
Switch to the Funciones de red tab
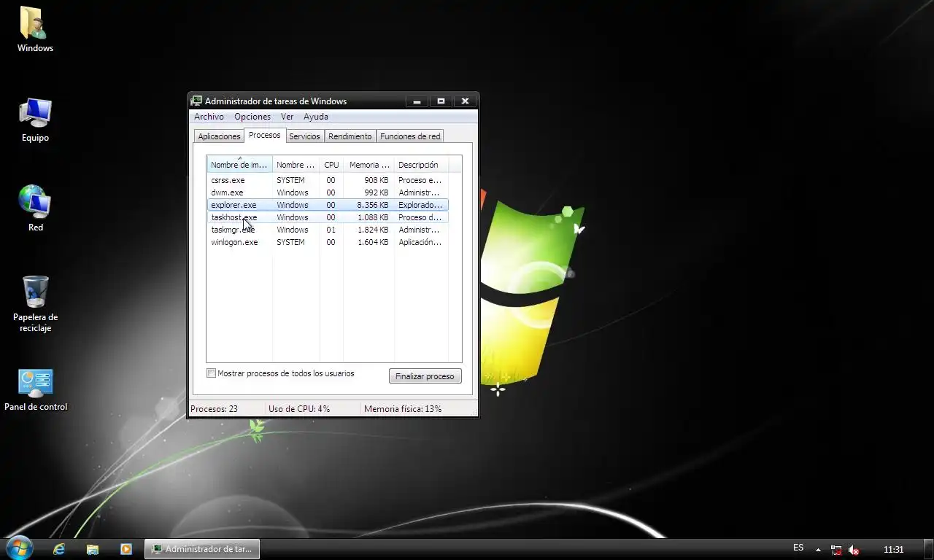410,136
